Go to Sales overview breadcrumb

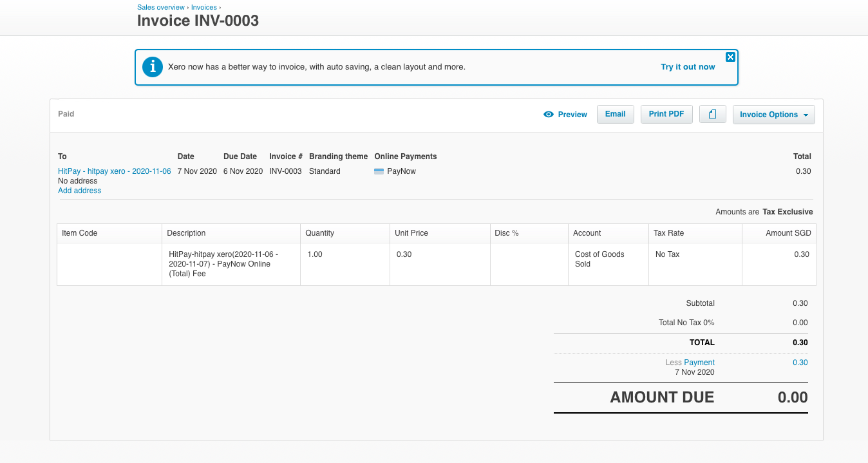[161, 7]
